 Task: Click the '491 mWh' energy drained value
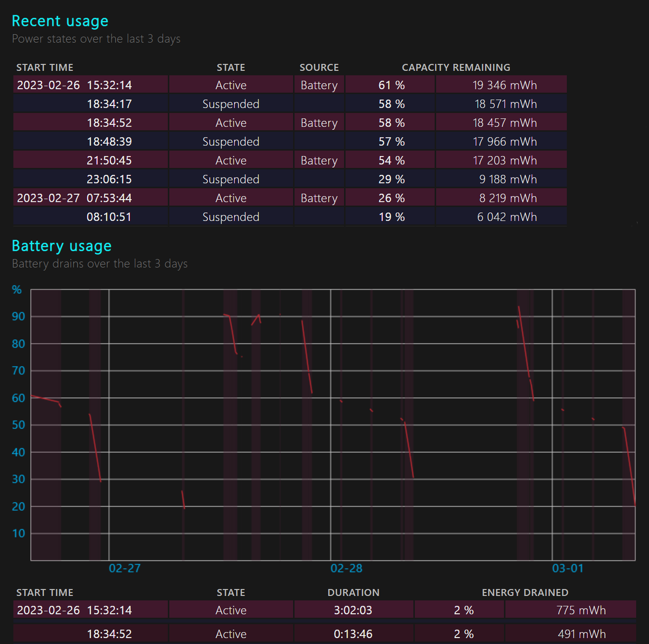coord(582,634)
